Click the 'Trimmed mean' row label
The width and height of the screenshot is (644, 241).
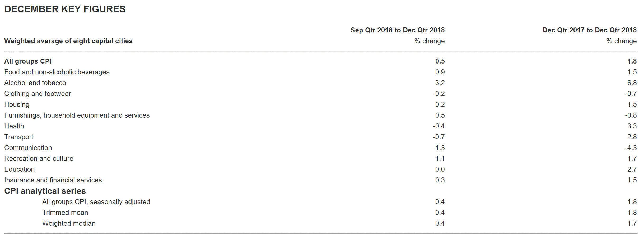[65, 213]
